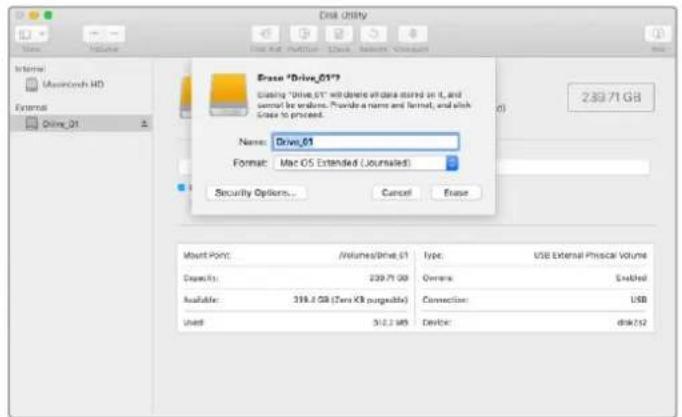
Task: Click the Owners value Enabled
Action: tap(631, 278)
